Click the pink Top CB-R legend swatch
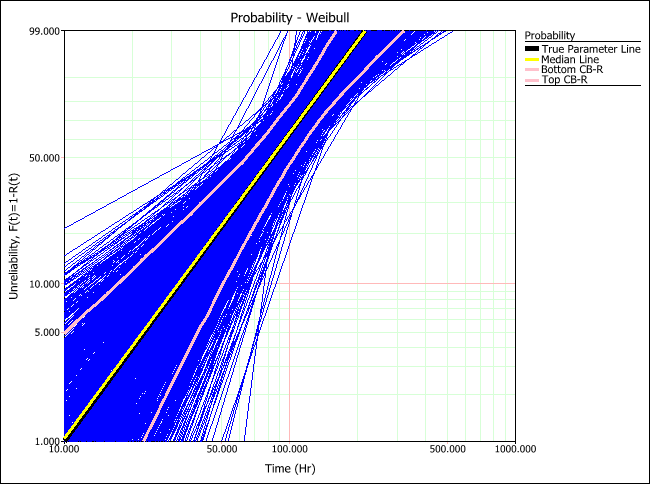This screenshot has height=484, width=650. [x=531, y=79]
